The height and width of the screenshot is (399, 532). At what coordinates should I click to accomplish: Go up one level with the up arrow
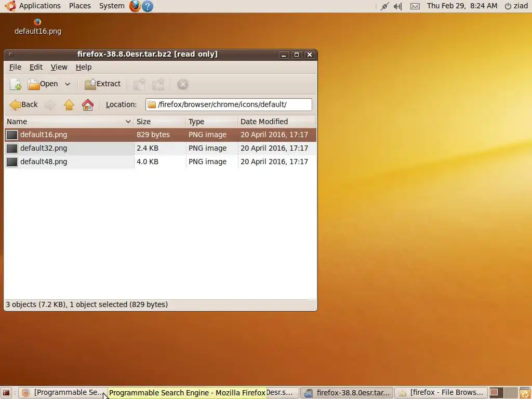coord(69,104)
